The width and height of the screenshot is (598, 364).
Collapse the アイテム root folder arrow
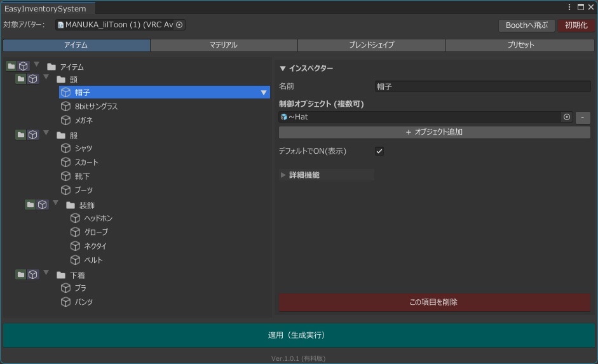coord(37,64)
